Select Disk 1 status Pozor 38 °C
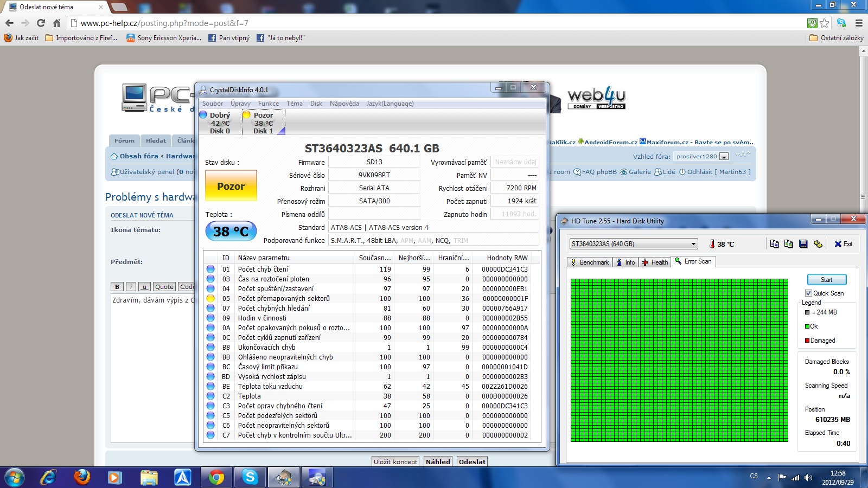Image resolution: width=868 pixels, height=488 pixels. point(263,123)
